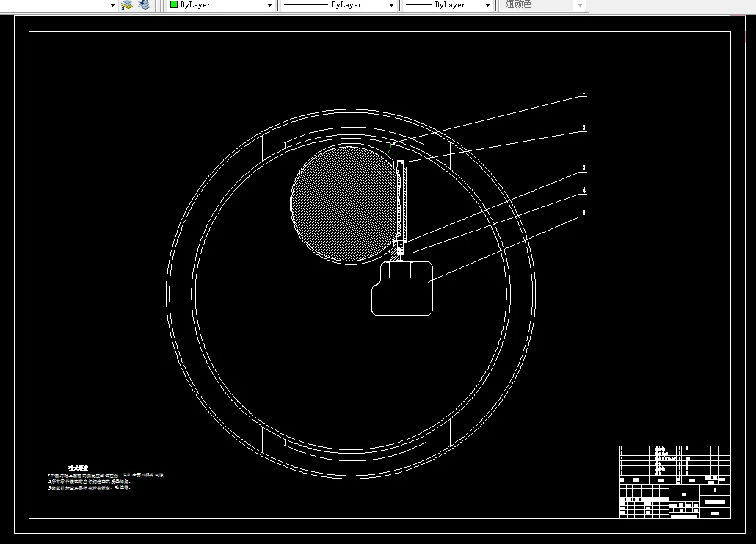Select the title block table

pyautogui.click(x=675, y=482)
